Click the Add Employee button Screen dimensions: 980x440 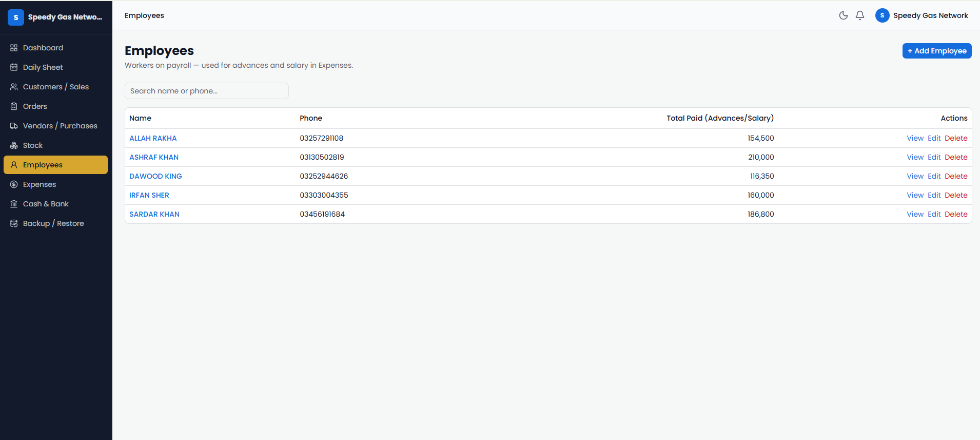(937, 51)
